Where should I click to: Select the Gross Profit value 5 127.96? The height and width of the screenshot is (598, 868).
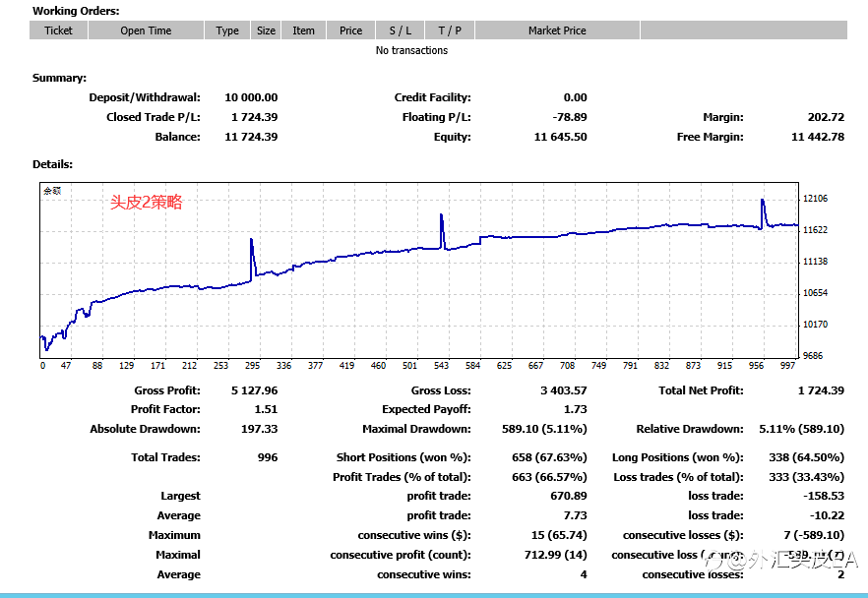(255, 390)
